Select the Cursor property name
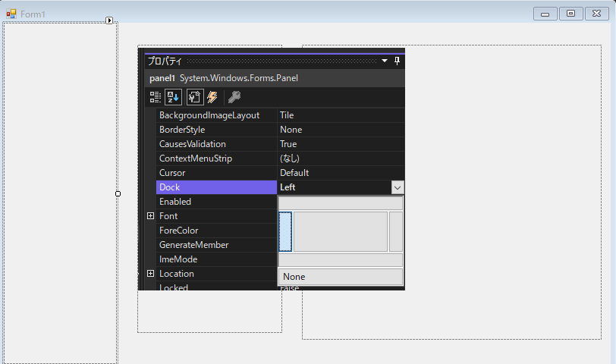616x364 pixels. click(172, 173)
